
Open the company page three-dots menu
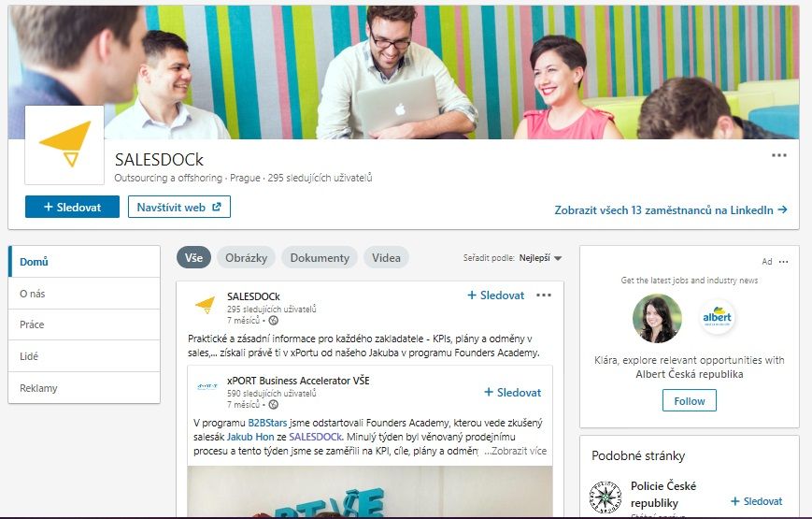tap(779, 155)
